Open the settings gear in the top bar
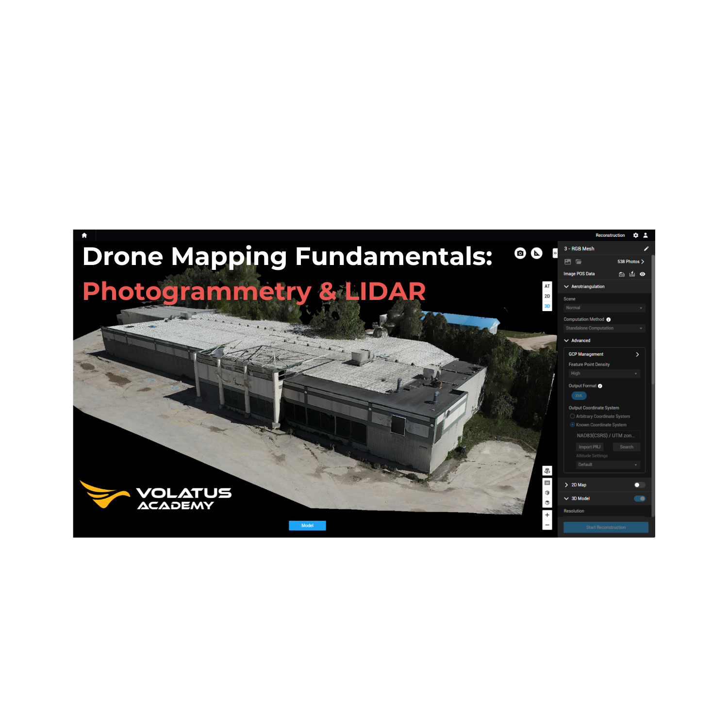The height and width of the screenshot is (728, 728). (x=635, y=235)
